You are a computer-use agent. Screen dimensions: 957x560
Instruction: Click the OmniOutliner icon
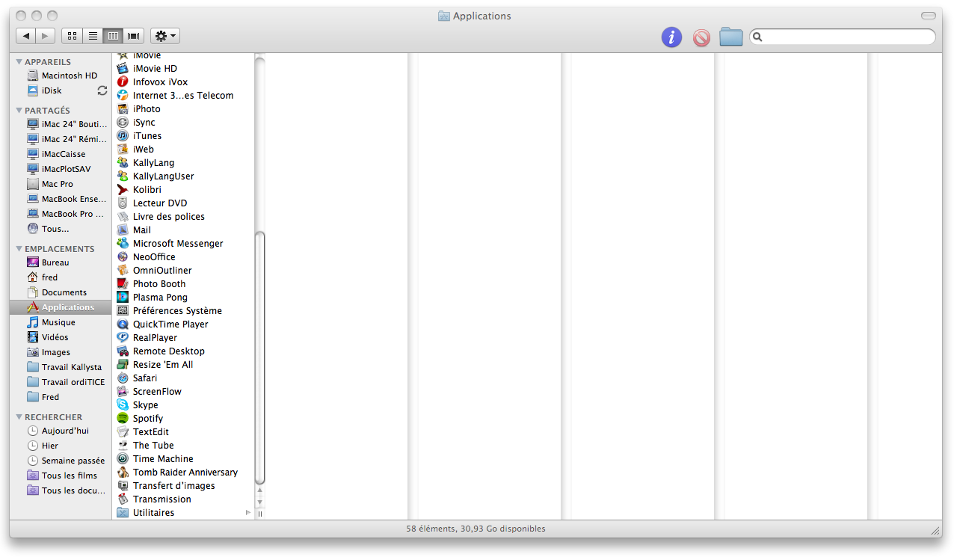click(123, 271)
